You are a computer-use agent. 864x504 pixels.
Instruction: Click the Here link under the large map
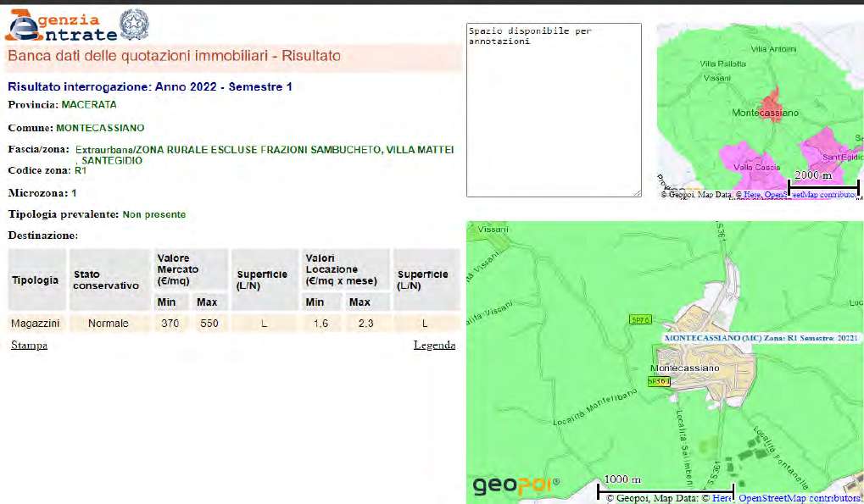[722, 498]
